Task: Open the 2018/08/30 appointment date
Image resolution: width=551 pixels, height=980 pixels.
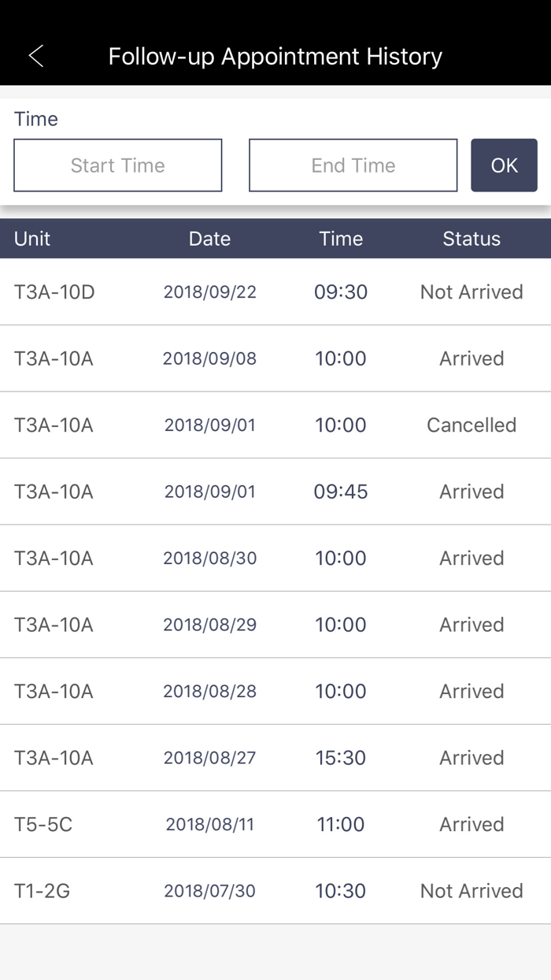Action: pyautogui.click(x=209, y=559)
